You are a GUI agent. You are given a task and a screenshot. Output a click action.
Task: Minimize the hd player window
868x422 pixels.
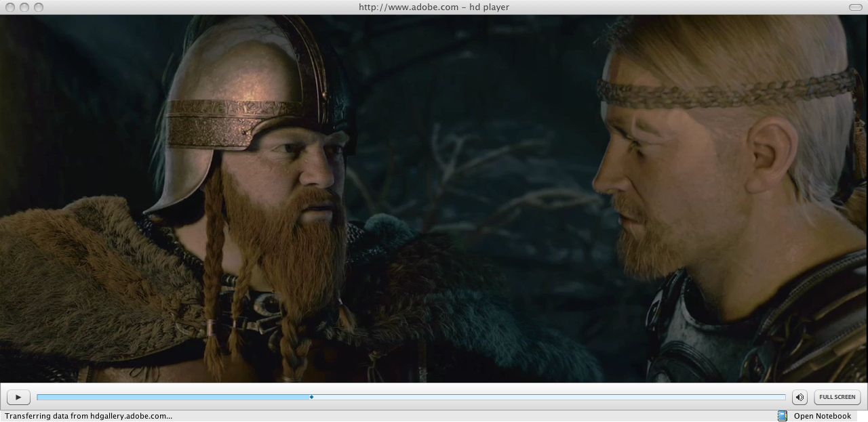tap(24, 7)
